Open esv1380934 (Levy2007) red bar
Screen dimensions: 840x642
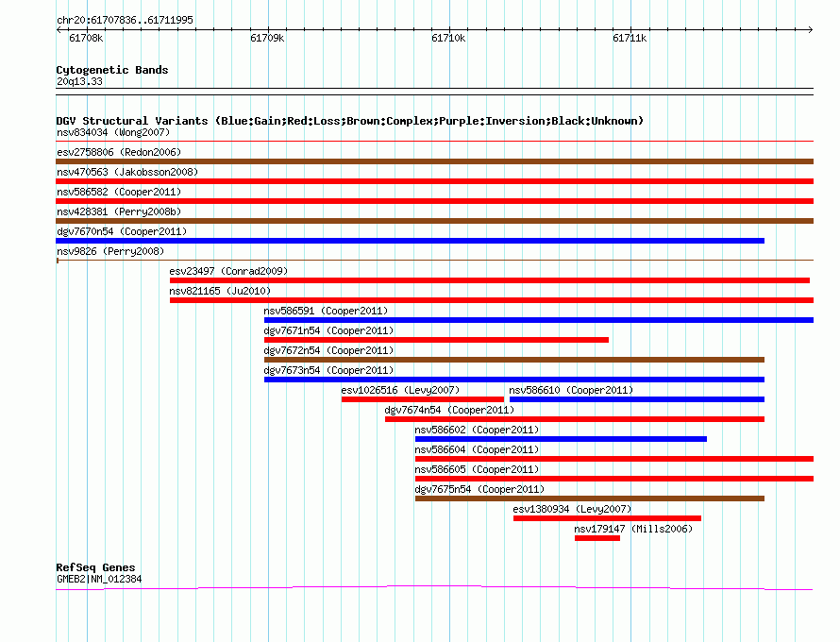coord(607,518)
